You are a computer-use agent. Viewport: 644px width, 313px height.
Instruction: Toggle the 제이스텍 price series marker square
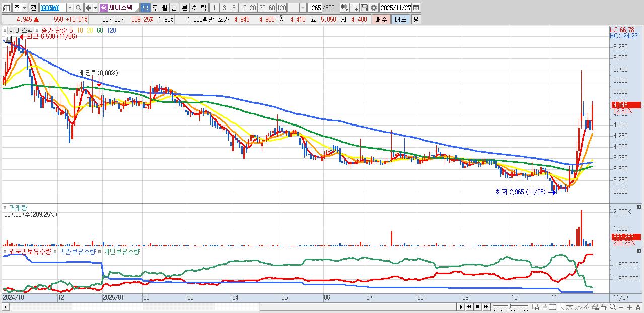pos(6,30)
